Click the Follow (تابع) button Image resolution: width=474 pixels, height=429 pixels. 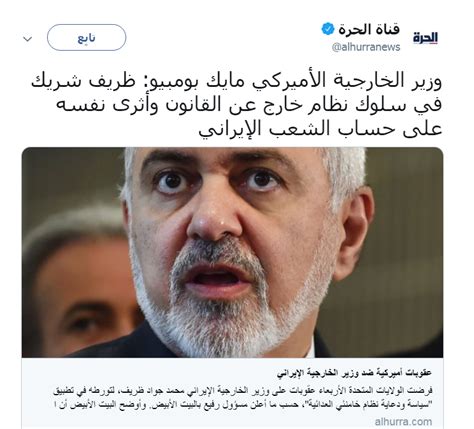87,37
